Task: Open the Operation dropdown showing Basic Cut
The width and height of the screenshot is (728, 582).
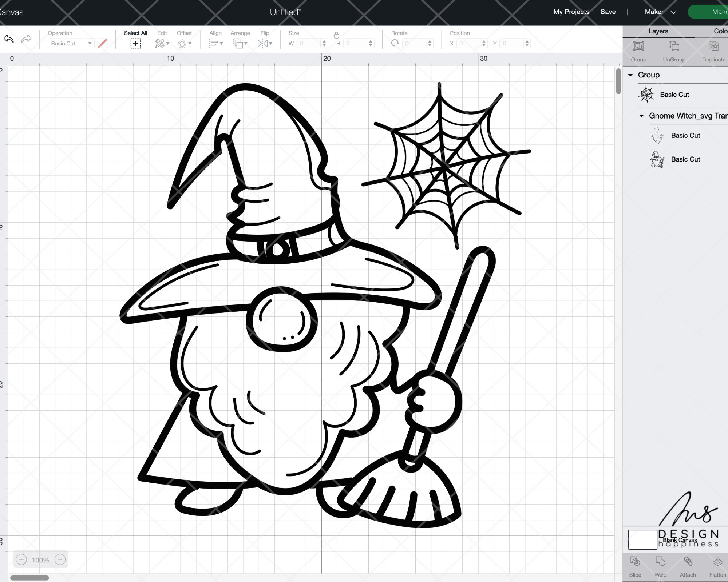Action: pos(71,43)
